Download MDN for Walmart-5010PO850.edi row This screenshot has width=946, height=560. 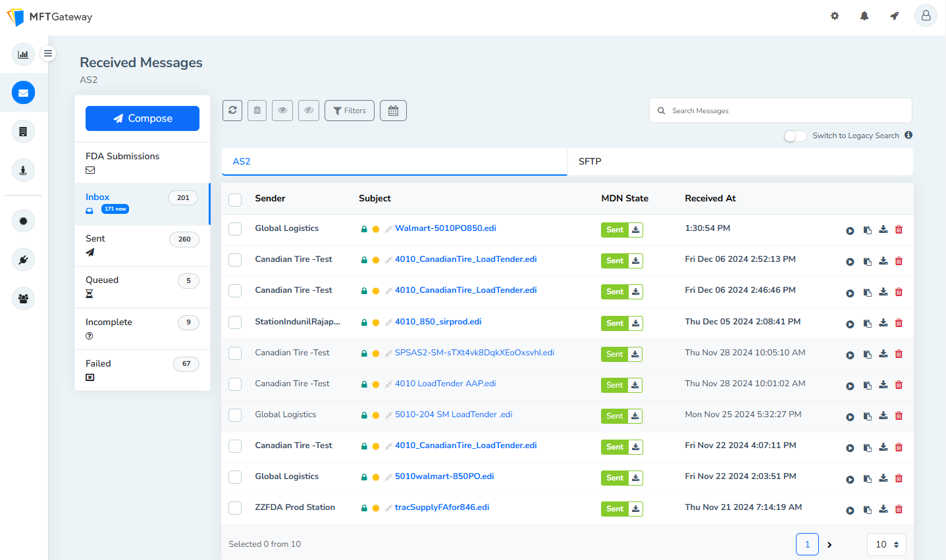pos(635,230)
